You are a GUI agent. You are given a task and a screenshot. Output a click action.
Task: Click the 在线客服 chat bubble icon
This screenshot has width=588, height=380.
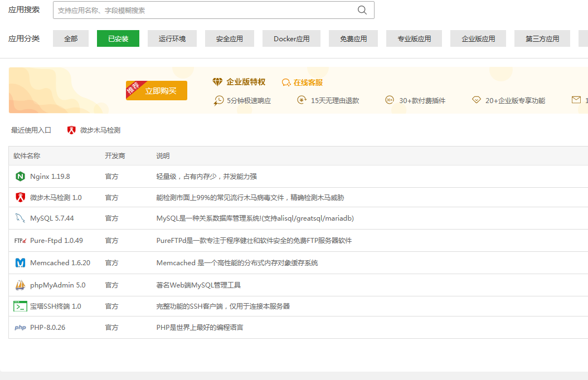286,82
